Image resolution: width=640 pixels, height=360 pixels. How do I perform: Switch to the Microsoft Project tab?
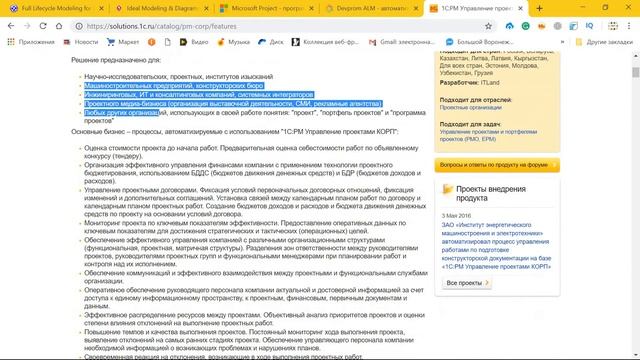point(266,8)
